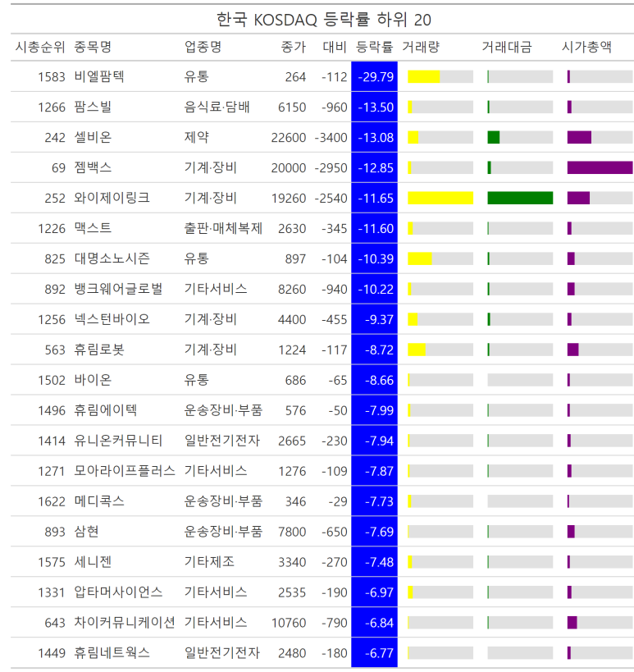This screenshot has width=634, height=672.
Task: Click the 시총순위 column header
Action: click(x=40, y=47)
